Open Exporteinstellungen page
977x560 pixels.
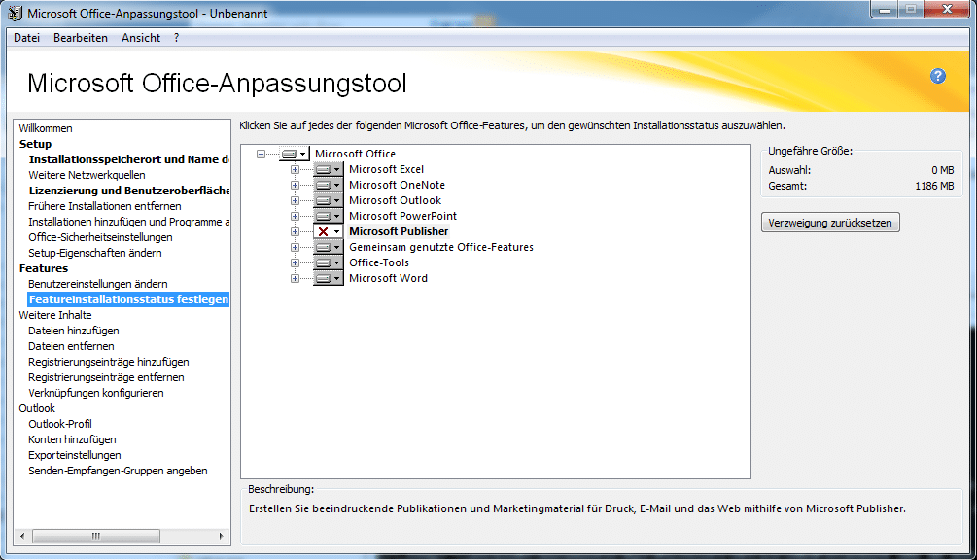(74, 455)
